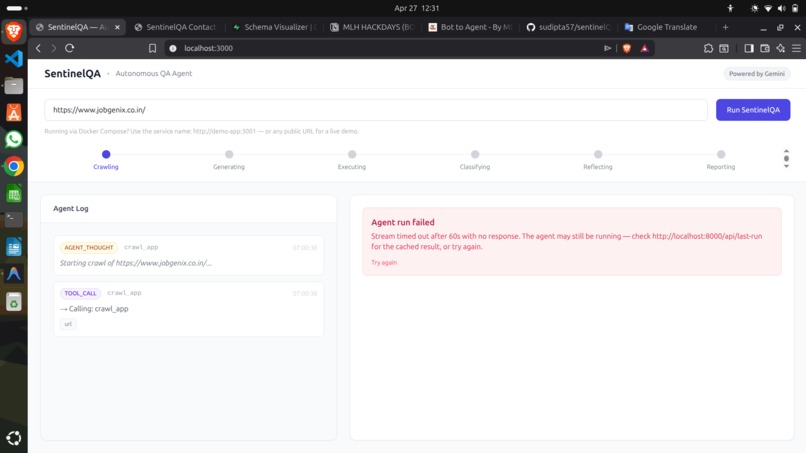This screenshot has width=806, height=453.
Task: Select the Executing stage dot
Action: (352, 154)
